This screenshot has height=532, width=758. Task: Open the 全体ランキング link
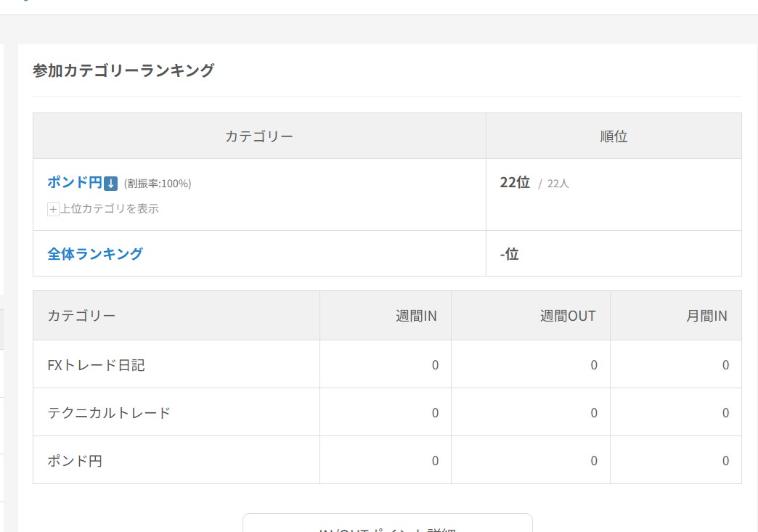[95, 253]
